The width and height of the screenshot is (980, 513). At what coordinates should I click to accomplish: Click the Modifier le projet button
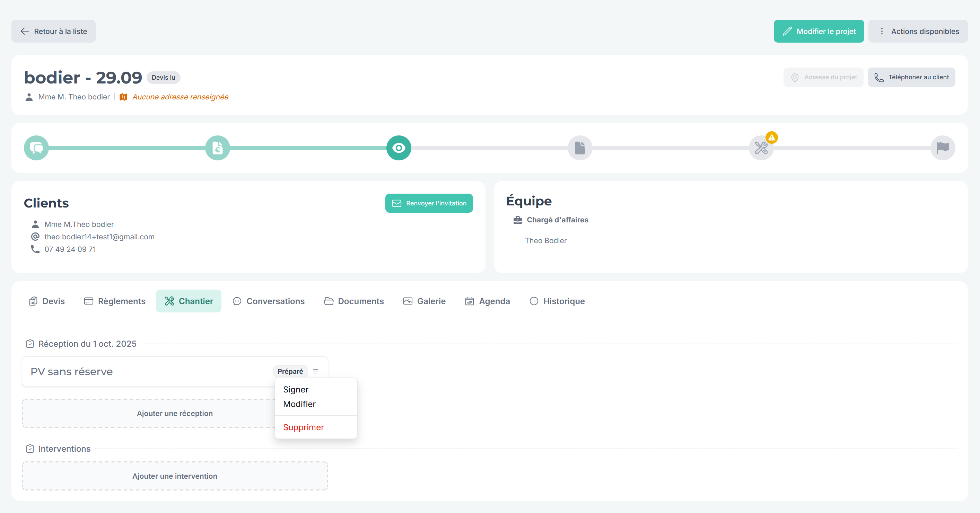click(x=819, y=31)
